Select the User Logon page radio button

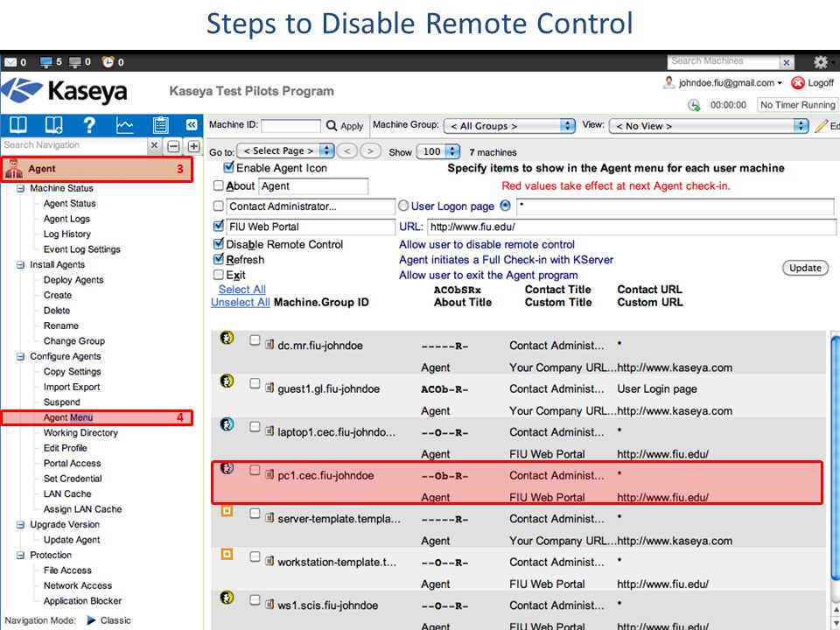[x=403, y=206]
